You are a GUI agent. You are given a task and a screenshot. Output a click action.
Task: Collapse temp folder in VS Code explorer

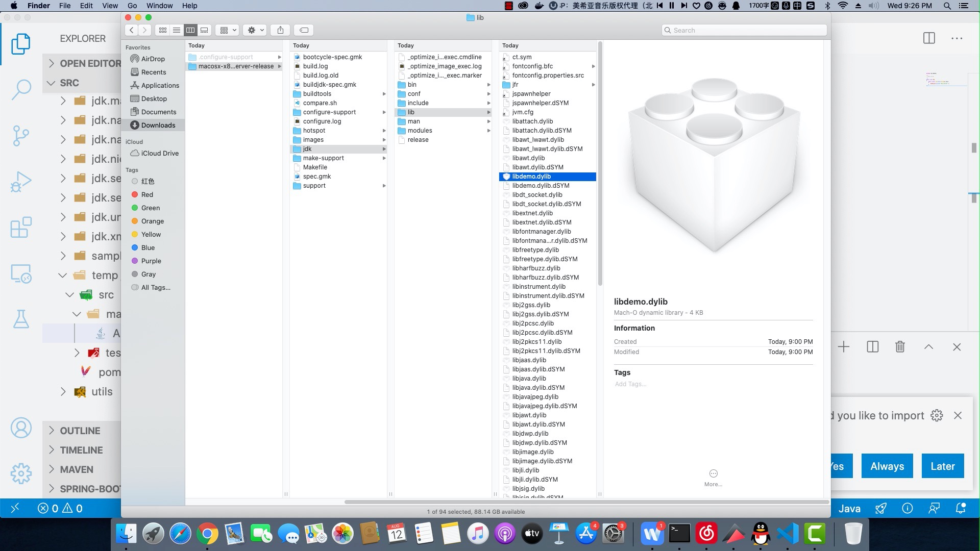point(63,275)
